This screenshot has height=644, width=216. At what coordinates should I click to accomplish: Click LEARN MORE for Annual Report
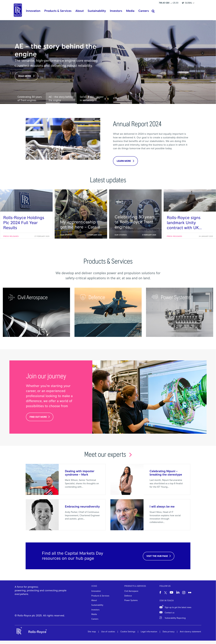(x=125, y=161)
